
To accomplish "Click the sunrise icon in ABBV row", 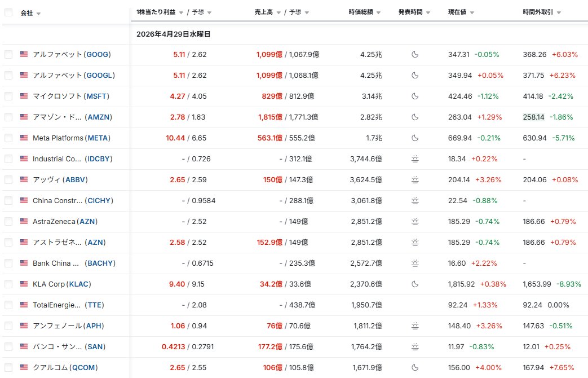I will (x=415, y=180).
